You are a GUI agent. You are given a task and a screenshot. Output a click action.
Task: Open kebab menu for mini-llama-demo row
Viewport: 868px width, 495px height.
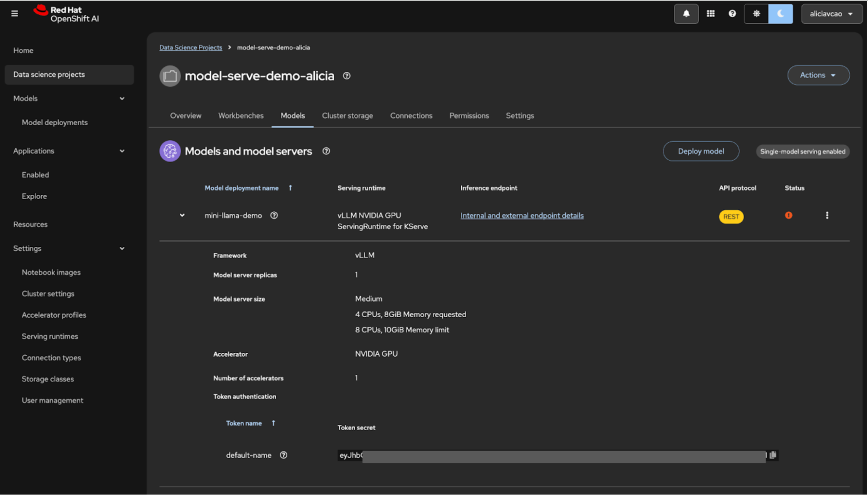[827, 216]
